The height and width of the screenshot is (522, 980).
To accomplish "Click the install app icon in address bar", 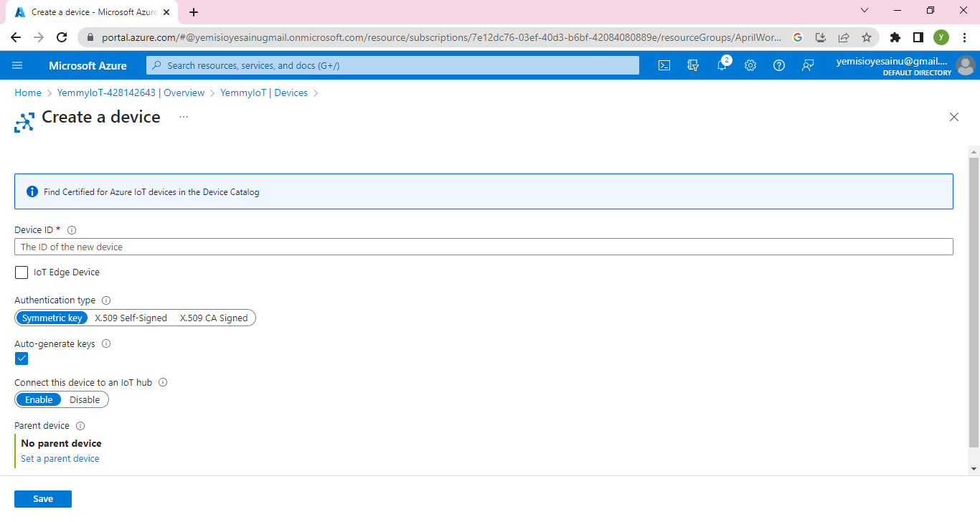I will pos(821,37).
